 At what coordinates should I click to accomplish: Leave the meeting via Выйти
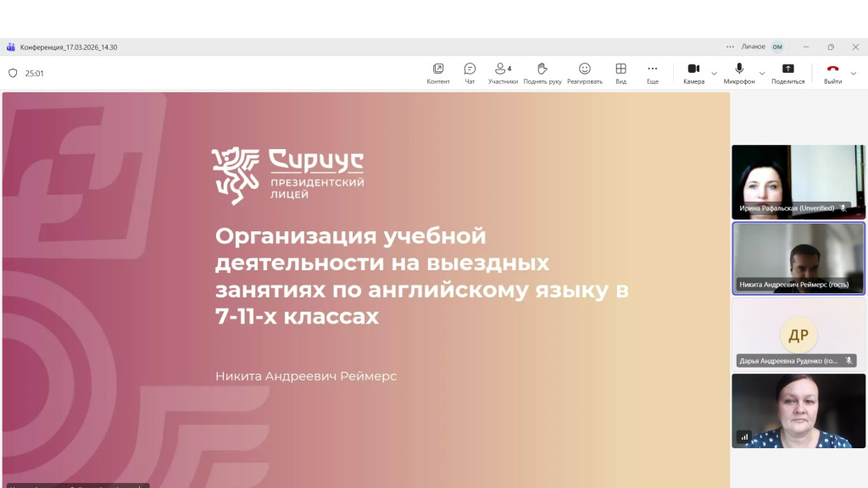(x=834, y=72)
